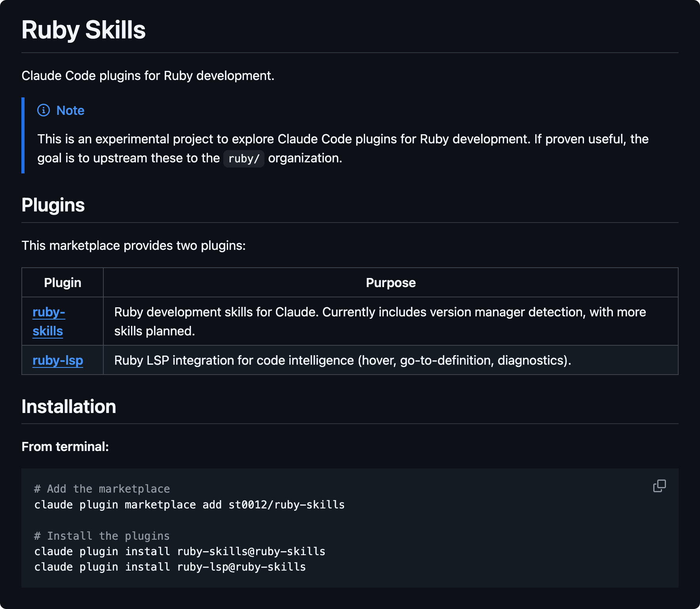Click the install ruby-skills@ruby-skills command line
The image size is (700, 609).
click(180, 552)
